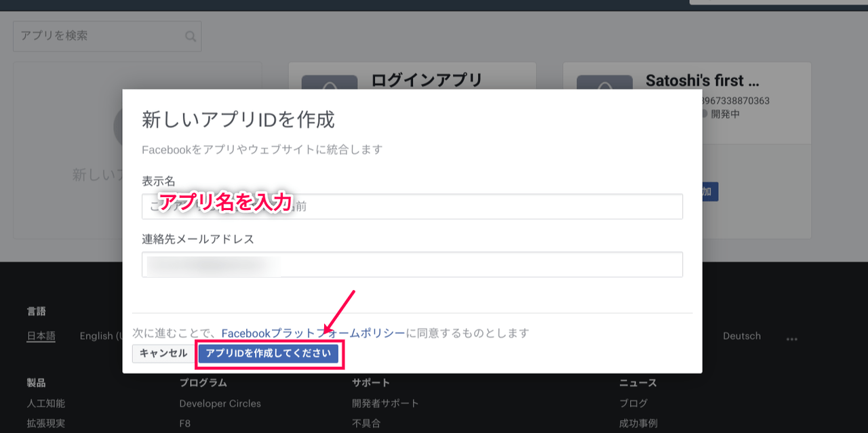Image resolution: width=868 pixels, height=433 pixels.
Task: Open 拡張現実 footer link
Action: click(46, 424)
